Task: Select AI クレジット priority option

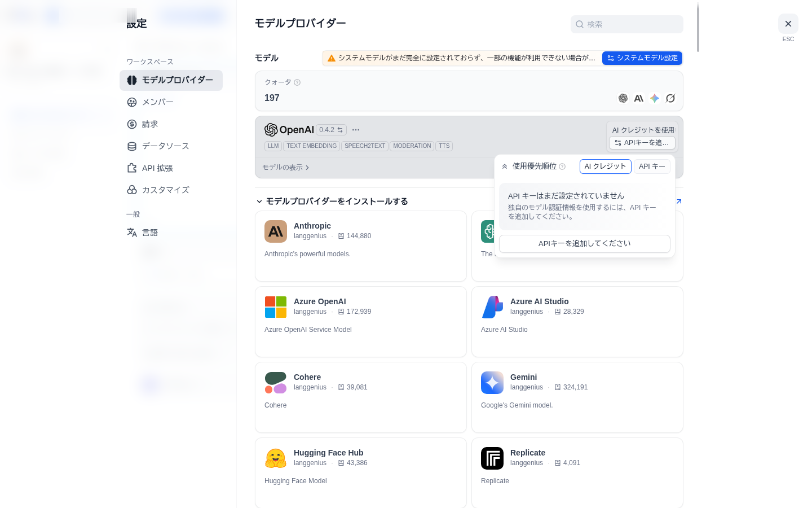Action: coord(606,167)
